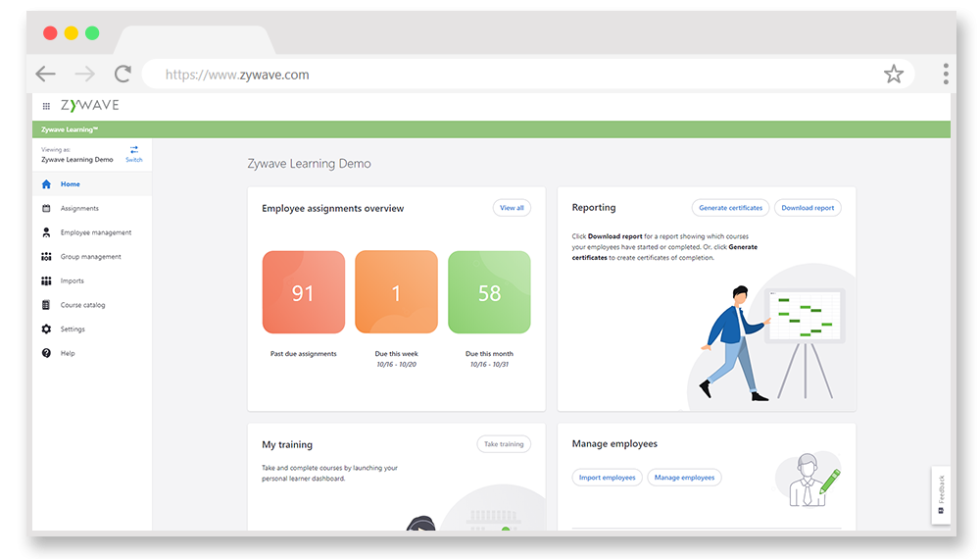Click Generate certificates button
Image resolution: width=980 pixels, height=559 pixels.
coord(731,208)
